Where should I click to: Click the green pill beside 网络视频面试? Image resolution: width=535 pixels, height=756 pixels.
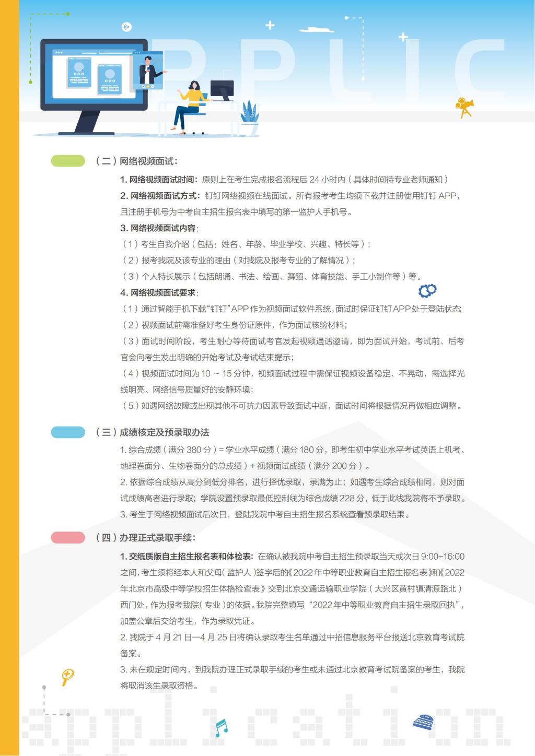68,161
